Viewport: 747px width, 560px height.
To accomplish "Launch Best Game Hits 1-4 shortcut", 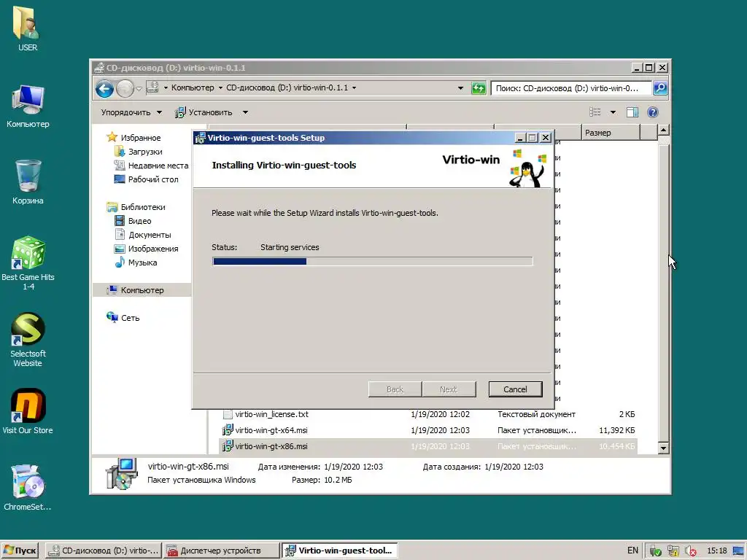I will tap(28, 262).
